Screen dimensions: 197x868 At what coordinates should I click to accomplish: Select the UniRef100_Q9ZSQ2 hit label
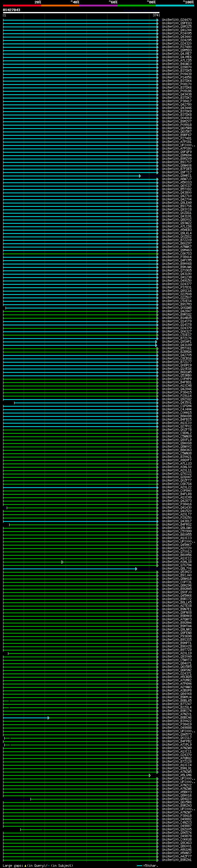click(x=176, y=399)
